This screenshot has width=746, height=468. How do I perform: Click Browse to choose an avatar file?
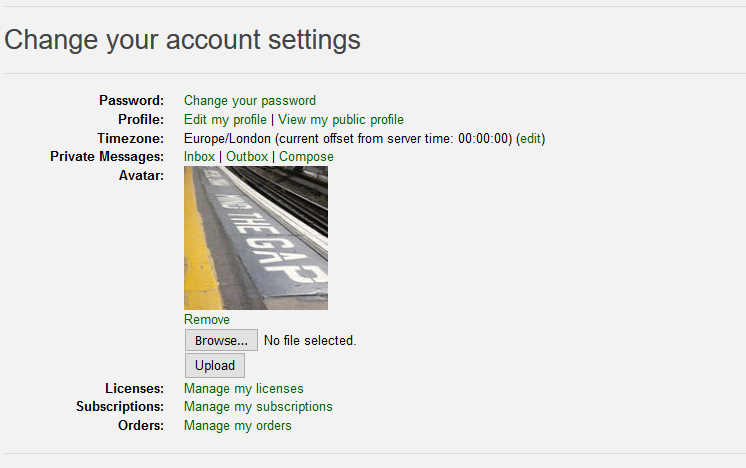click(x=221, y=340)
